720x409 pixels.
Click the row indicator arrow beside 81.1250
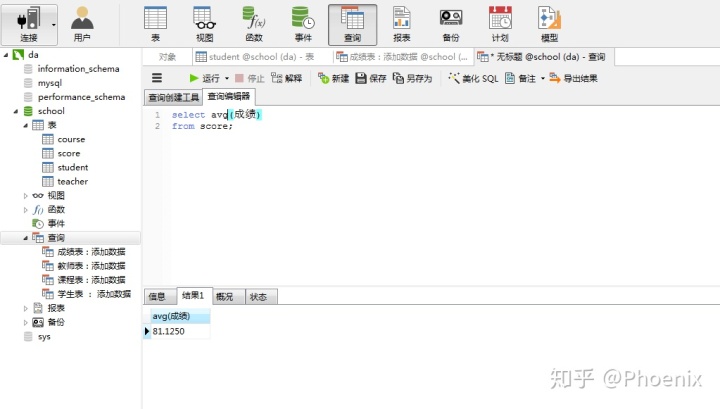click(146, 331)
